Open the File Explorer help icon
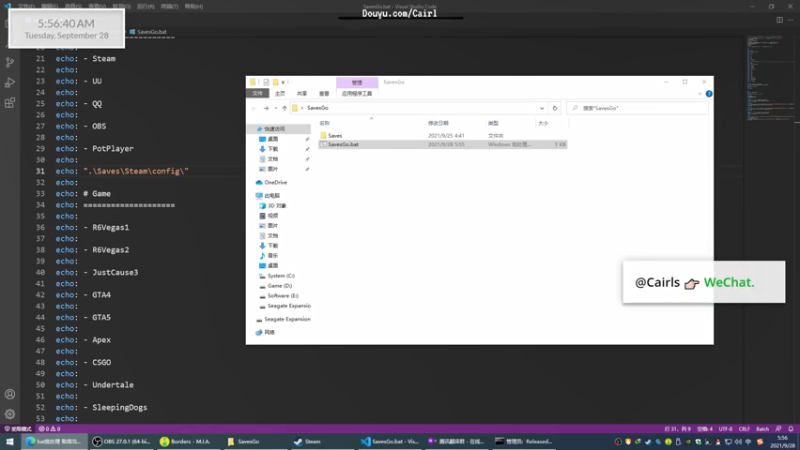Viewport: 800px width, 450px height. (709, 94)
